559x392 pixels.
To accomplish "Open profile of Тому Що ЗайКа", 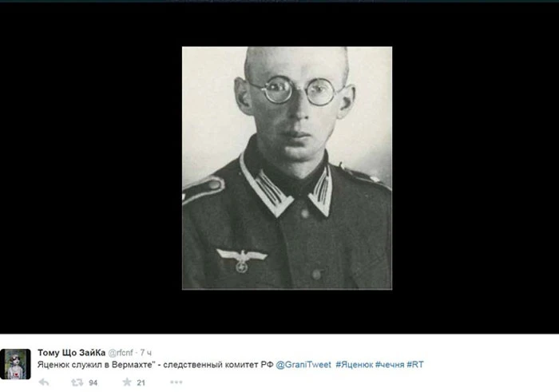I will pos(71,352).
